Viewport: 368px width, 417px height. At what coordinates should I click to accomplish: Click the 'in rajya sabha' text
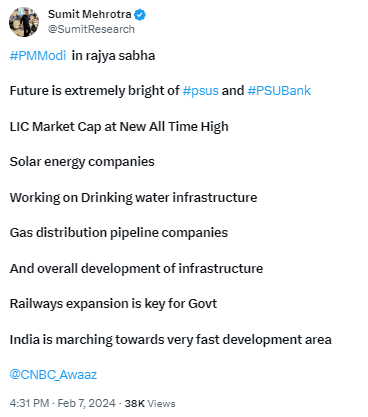[x=113, y=56]
